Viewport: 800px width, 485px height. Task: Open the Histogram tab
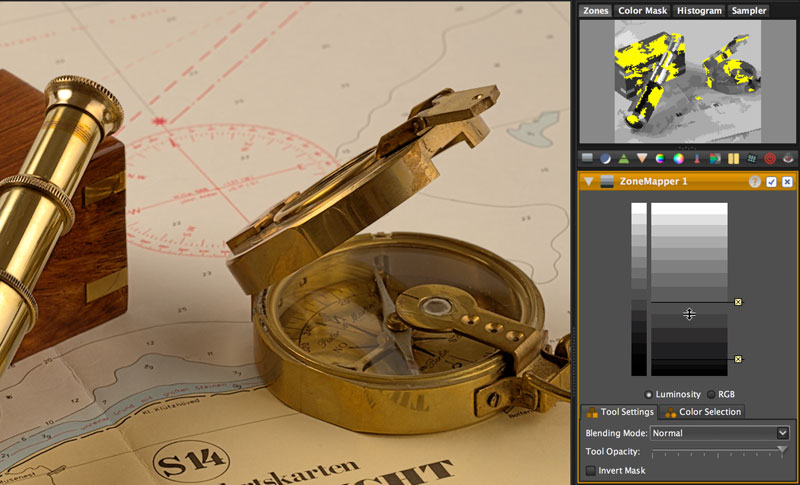pyautogui.click(x=699, y=11)
